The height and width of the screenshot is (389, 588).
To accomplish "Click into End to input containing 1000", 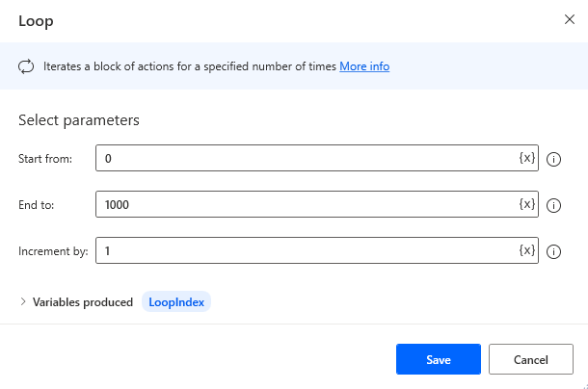I will tap(304, 204).
